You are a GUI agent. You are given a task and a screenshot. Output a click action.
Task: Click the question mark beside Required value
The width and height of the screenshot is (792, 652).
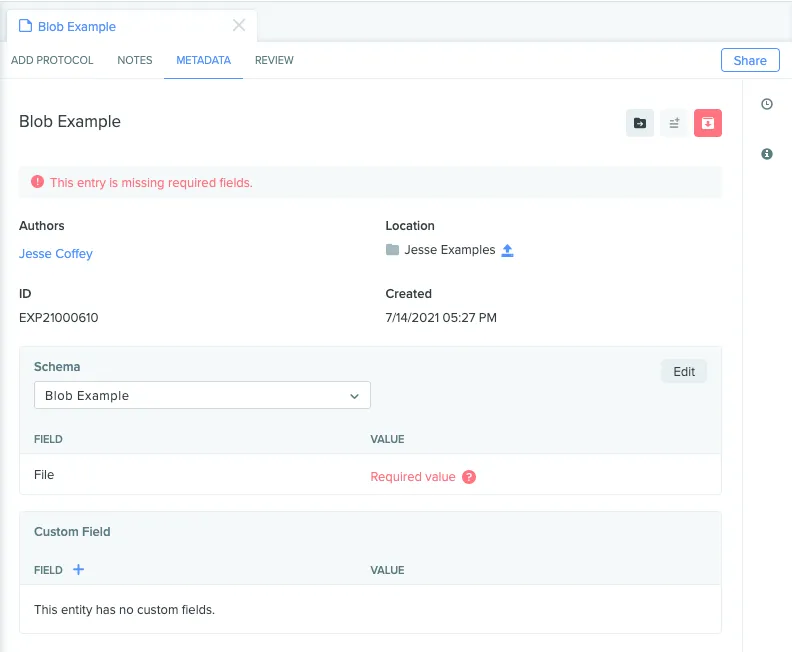point(469,477)
